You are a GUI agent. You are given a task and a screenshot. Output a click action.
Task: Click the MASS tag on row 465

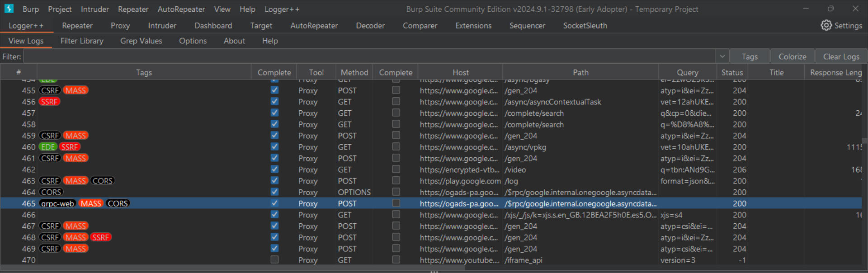click(91, 203)
